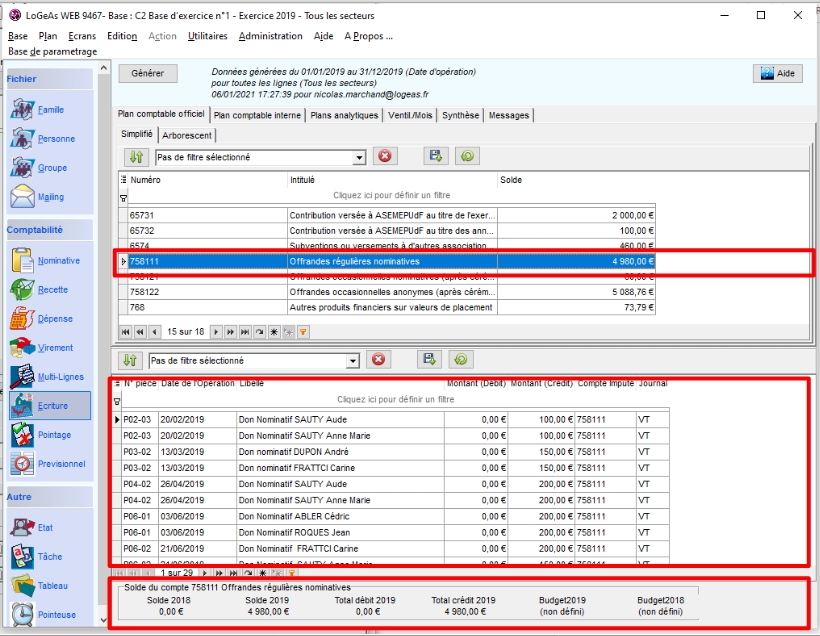Click the sort arrows icon above accounts grid

[137, 157]
